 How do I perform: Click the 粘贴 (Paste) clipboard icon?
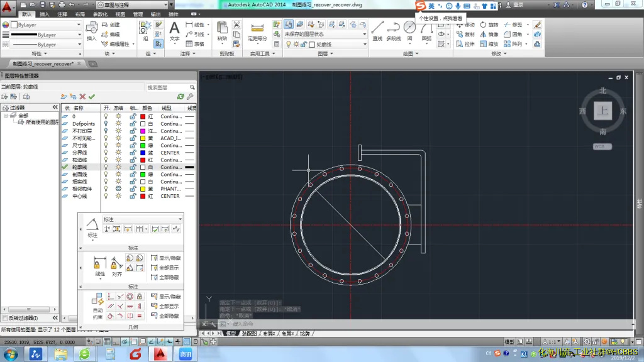(222, 31)
